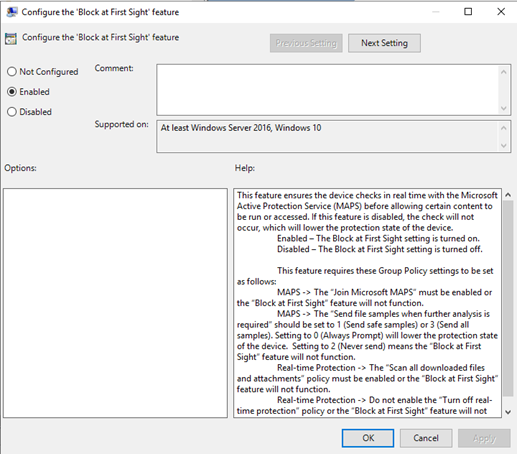Click the 'Scan all downloaded files' help line
517x454 pixels.
(381, 368)
